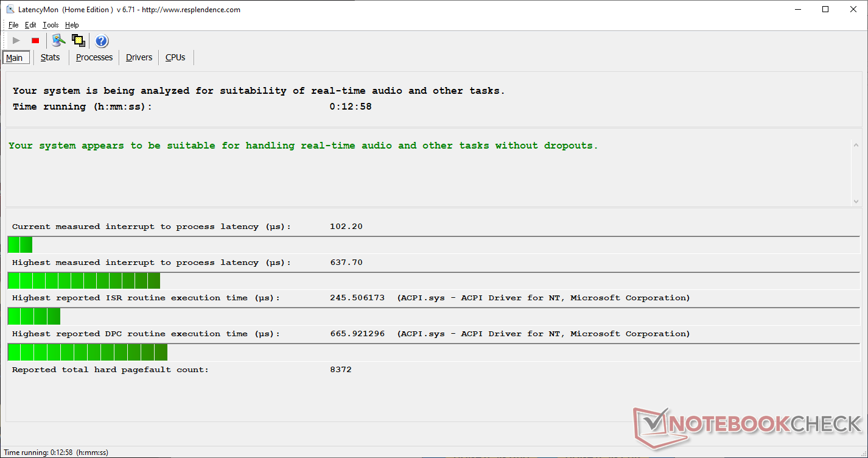Click the LatencyMon app icon in title bar
Viewport: 868px width, 458px height.
point(10,9)
